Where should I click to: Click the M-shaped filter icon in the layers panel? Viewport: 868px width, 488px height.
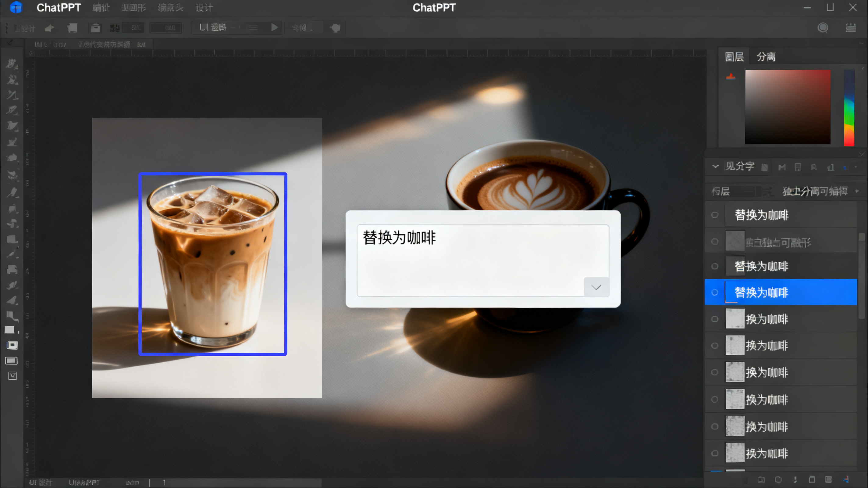tap(782, 167)
